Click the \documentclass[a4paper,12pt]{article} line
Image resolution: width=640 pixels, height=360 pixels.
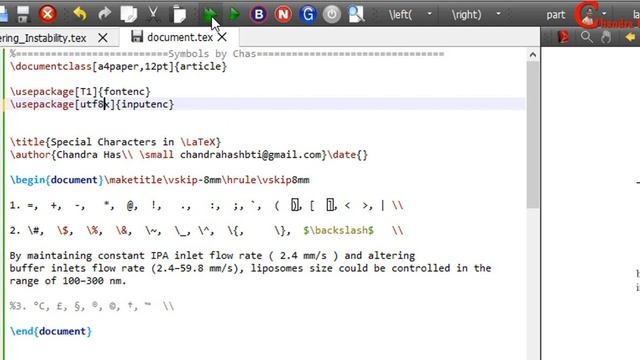point(118,67)
